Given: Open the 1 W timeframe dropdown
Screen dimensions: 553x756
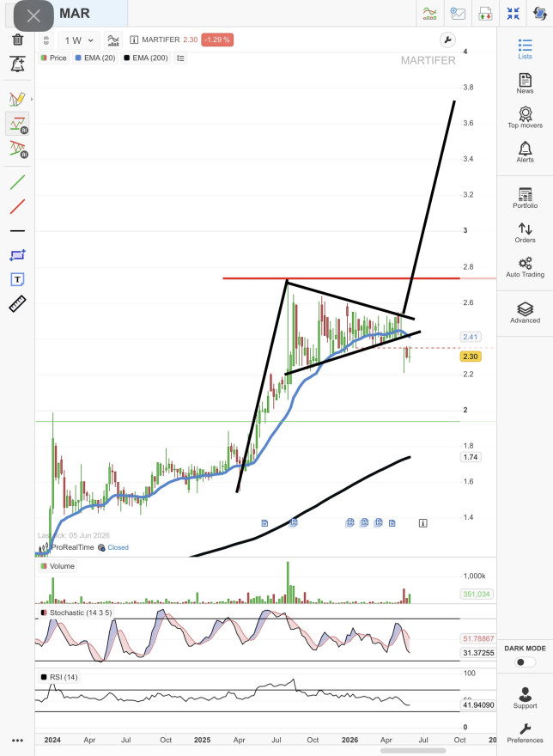Looking at the screenshot, I should [79, 40].
